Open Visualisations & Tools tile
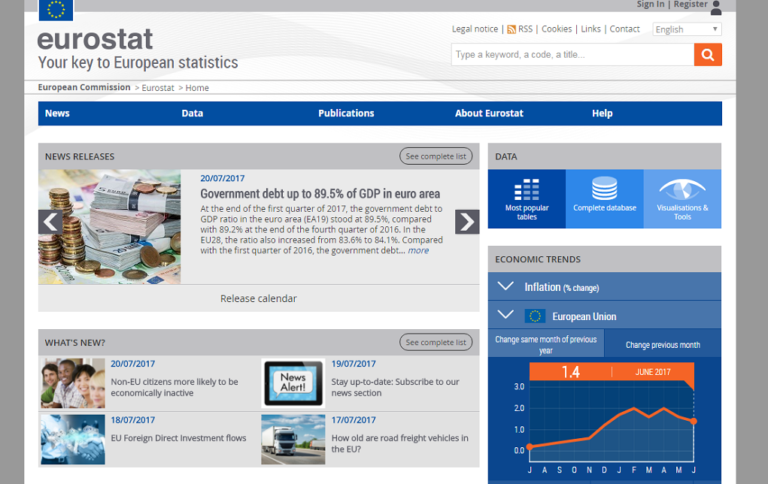This screenshot has height=484, width=768. tap(682, 199)
